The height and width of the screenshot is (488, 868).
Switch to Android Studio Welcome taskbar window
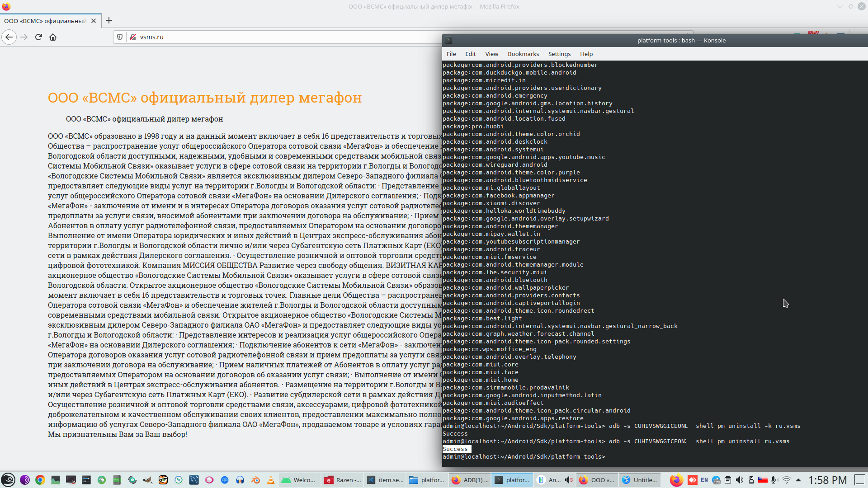click(x=299, y=480)
